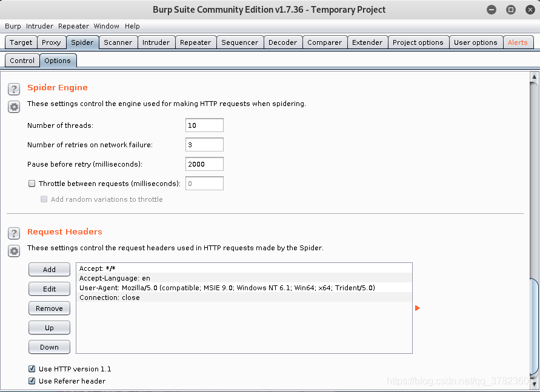
Task: Click the vertical scrollbar thumb
Action: point(534,327)
